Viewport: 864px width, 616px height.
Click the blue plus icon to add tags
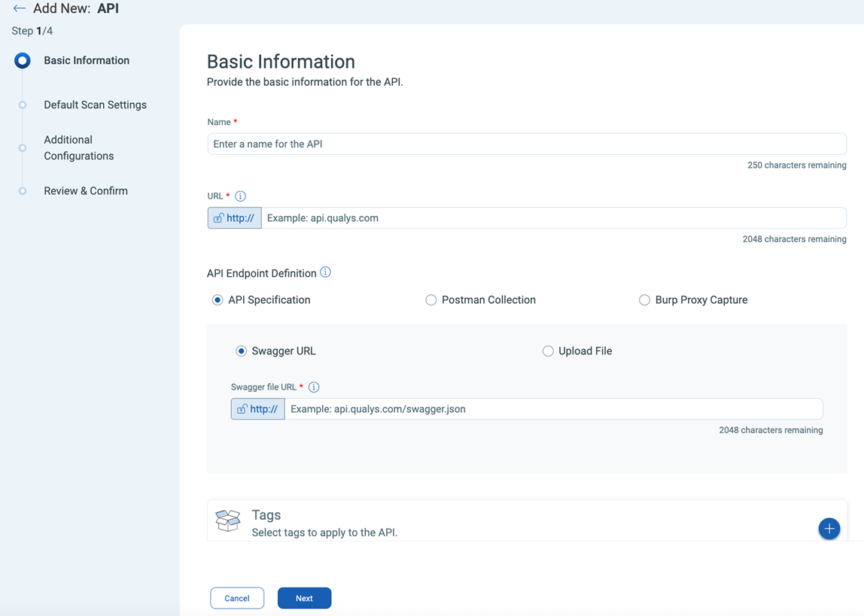(829, 529)
